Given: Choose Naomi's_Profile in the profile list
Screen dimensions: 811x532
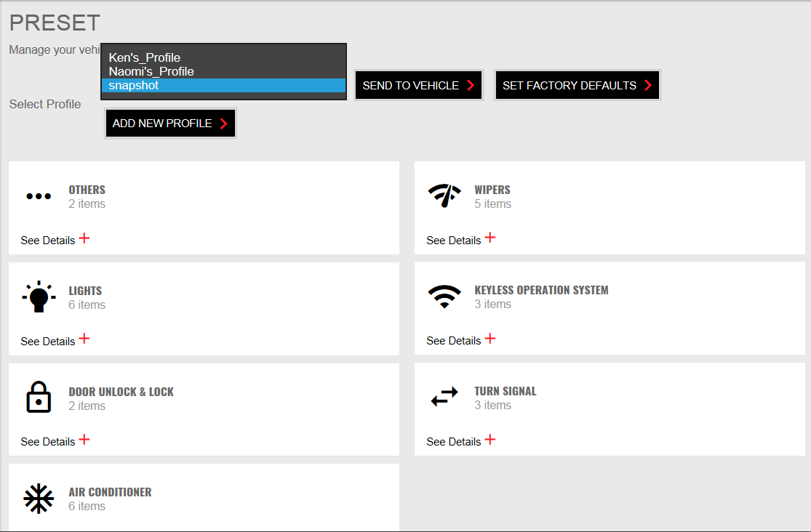Looking at the screenshot, I should [x=151, y=72].
